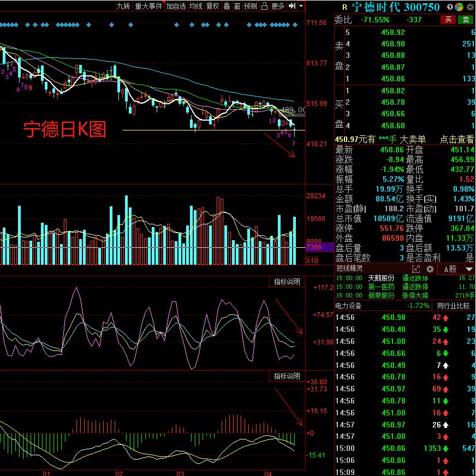Click the 15:00 trade row with 1353 volume

(405, 448)
